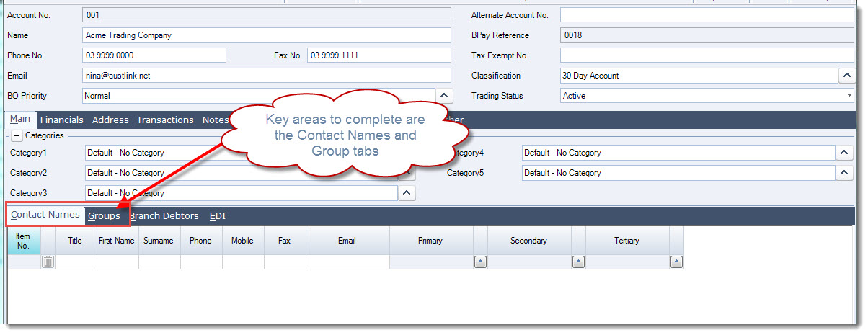Click the Alternate Account No. field
The image size is (868, 335).
[707, 15]
